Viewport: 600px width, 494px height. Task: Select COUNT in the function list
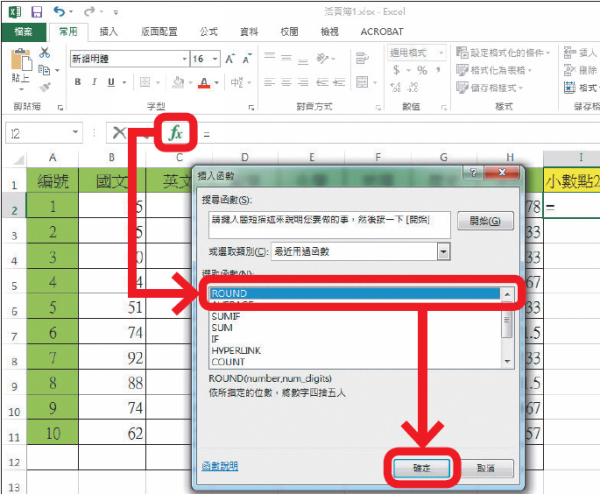point(228,362)
